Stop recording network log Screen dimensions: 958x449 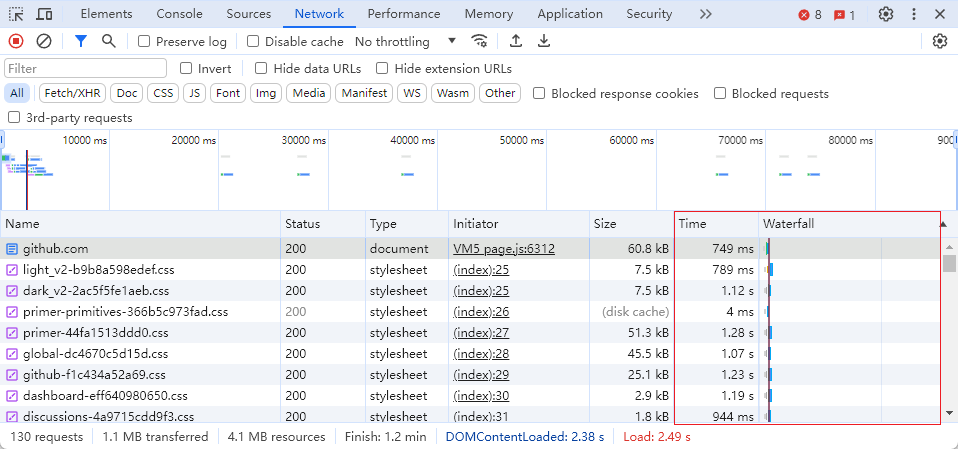tap(16, 41)
